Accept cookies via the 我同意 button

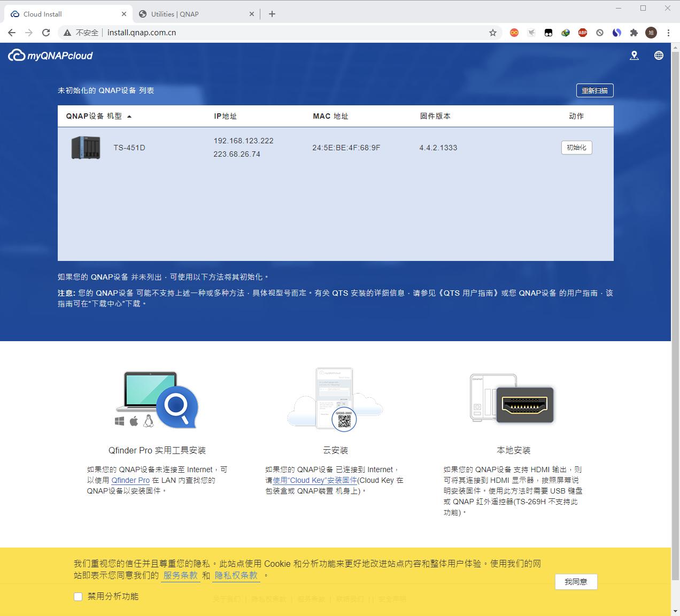(x=576, y=582)
